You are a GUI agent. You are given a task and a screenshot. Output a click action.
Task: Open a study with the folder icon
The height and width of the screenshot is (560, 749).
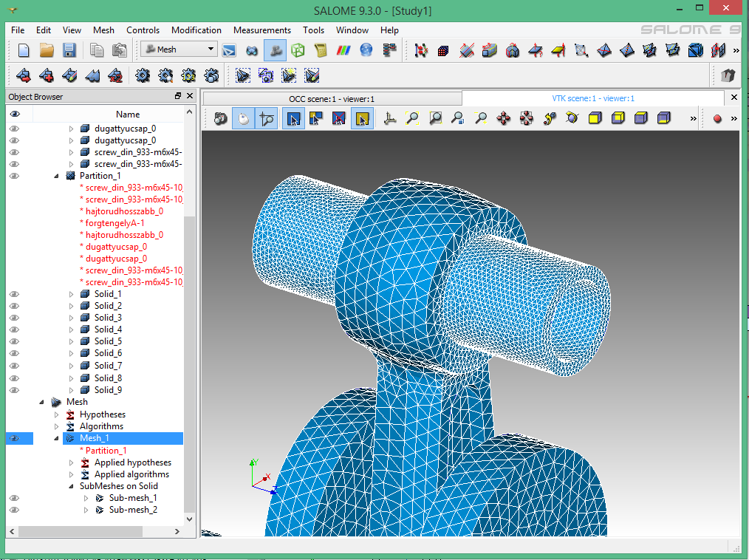tap(47, 50)
